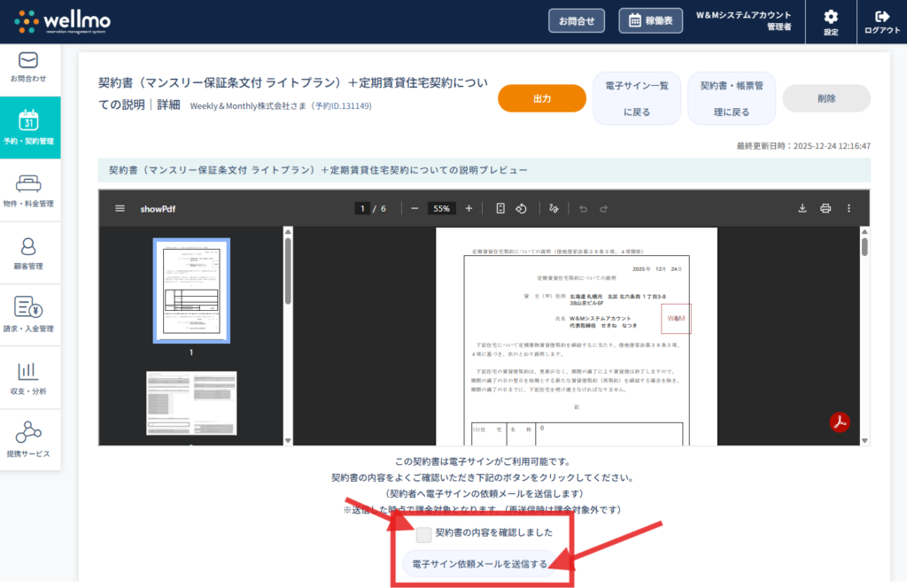This screenshot has height=588, width=907.
Task: Open 予約・契約管理 in the sidebar
Action: pyautogui.click(x=30, y=128)
